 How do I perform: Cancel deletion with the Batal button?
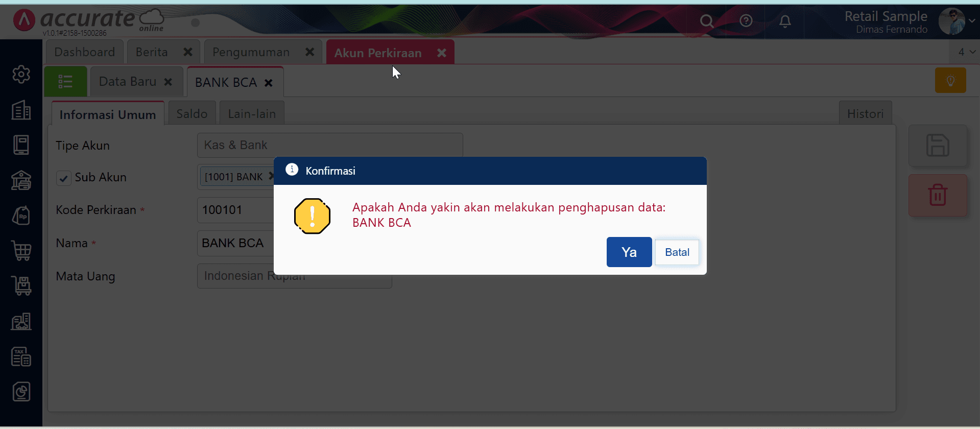(677, 252)
